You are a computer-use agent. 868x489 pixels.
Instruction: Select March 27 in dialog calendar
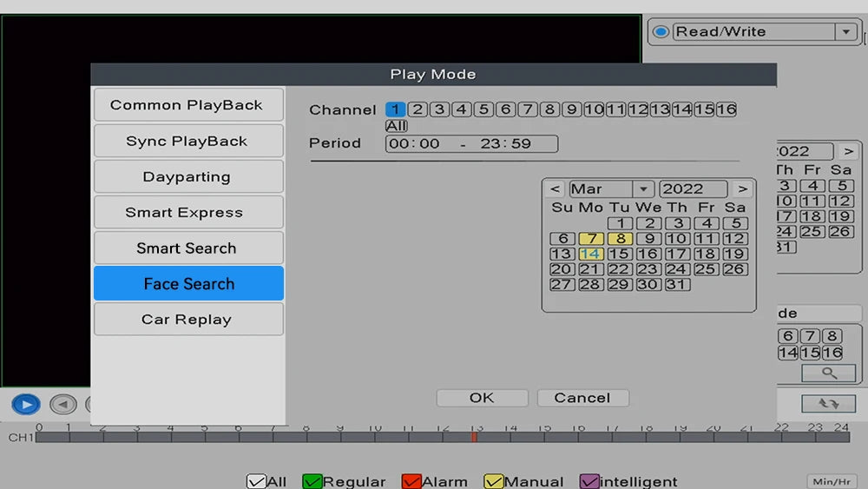tap(562, 285)
